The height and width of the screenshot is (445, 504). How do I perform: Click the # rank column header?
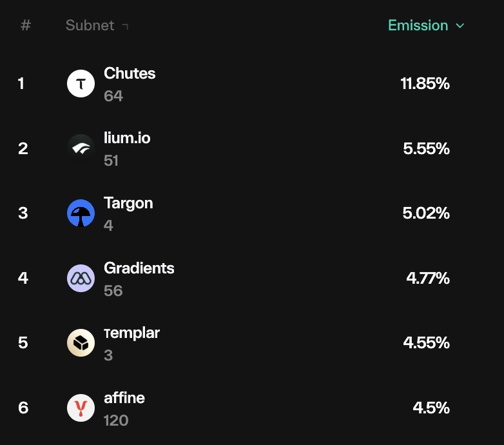pyautogui.click(x=26, y=25)
